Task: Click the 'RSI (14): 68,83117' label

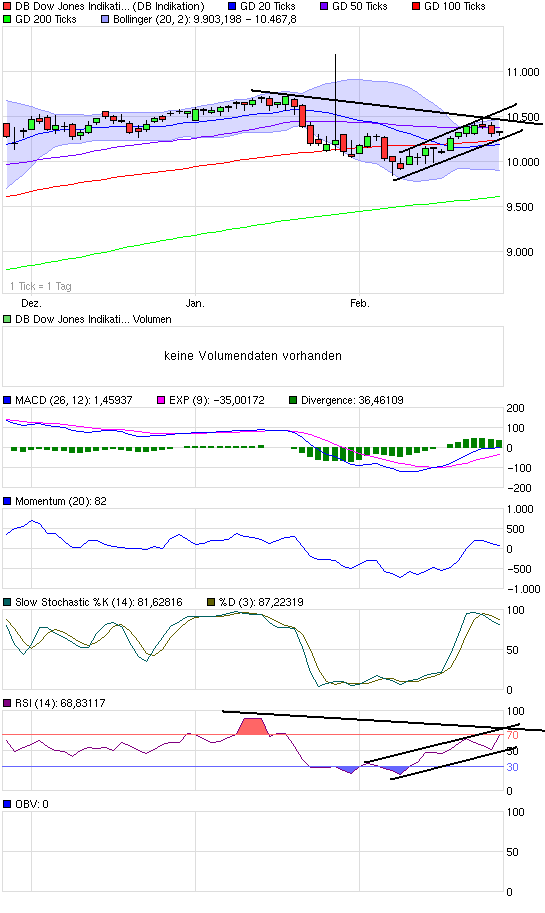Action: pos(60,703)
